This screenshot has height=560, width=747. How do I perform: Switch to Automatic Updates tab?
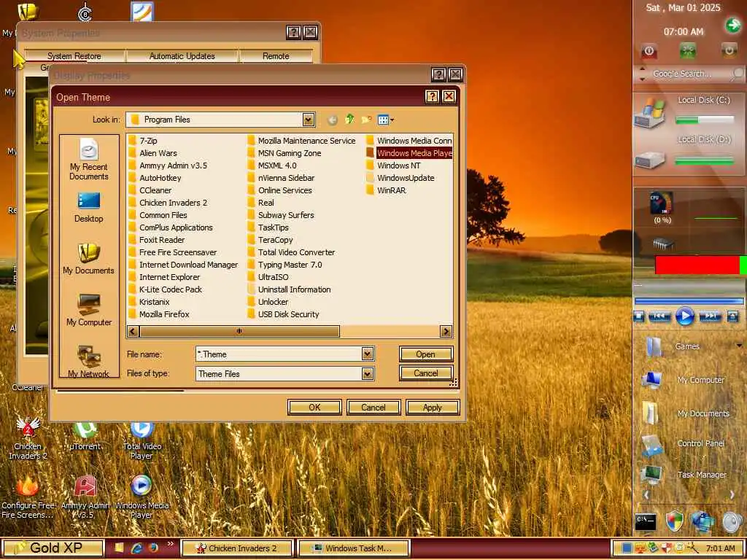point(182,55)
